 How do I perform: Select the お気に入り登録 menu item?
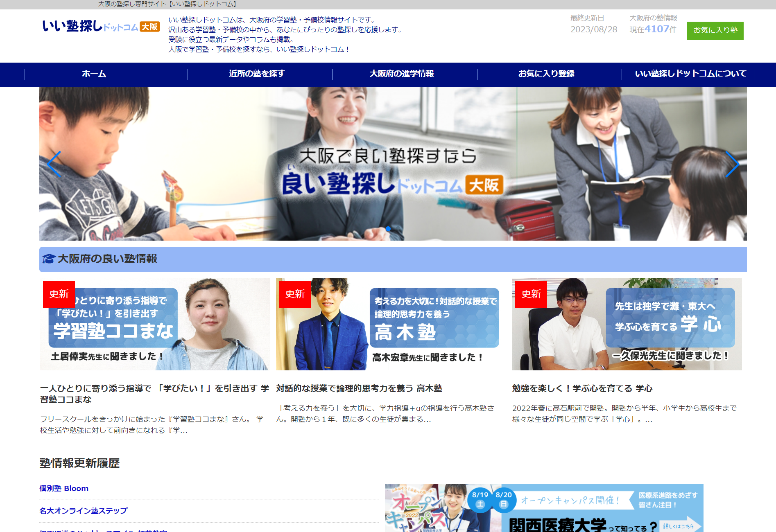tap(546, 74)
